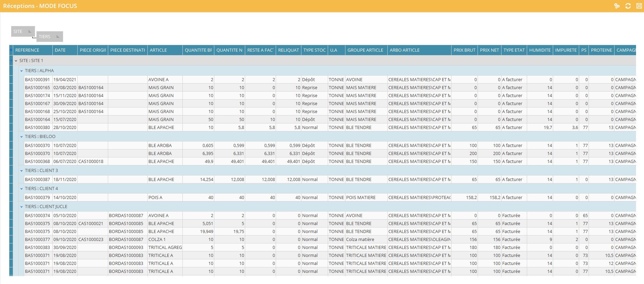Select the BORDAS1000093 destination piece cell
Screen dimensions: 644x284
coord(126,248)
